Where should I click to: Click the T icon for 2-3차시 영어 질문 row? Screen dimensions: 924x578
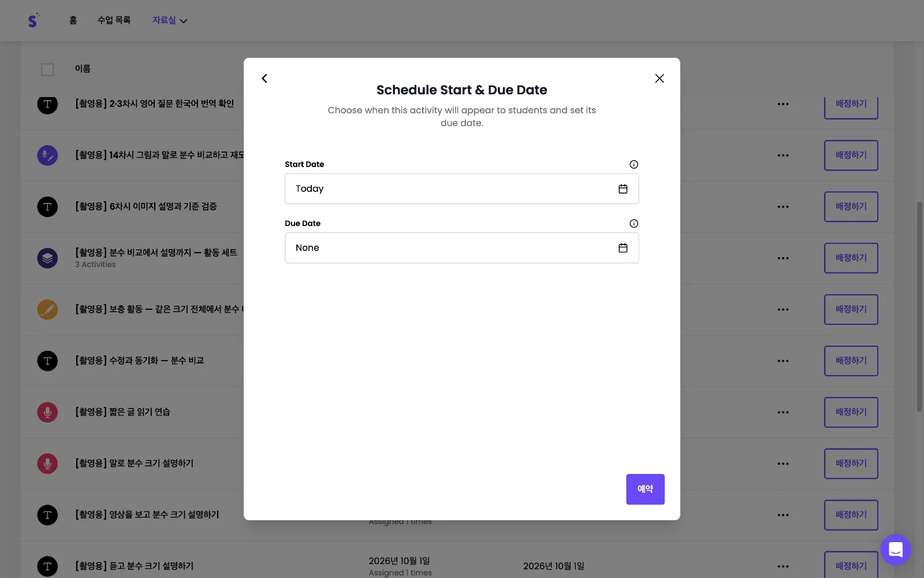click(x=47, y=104)
